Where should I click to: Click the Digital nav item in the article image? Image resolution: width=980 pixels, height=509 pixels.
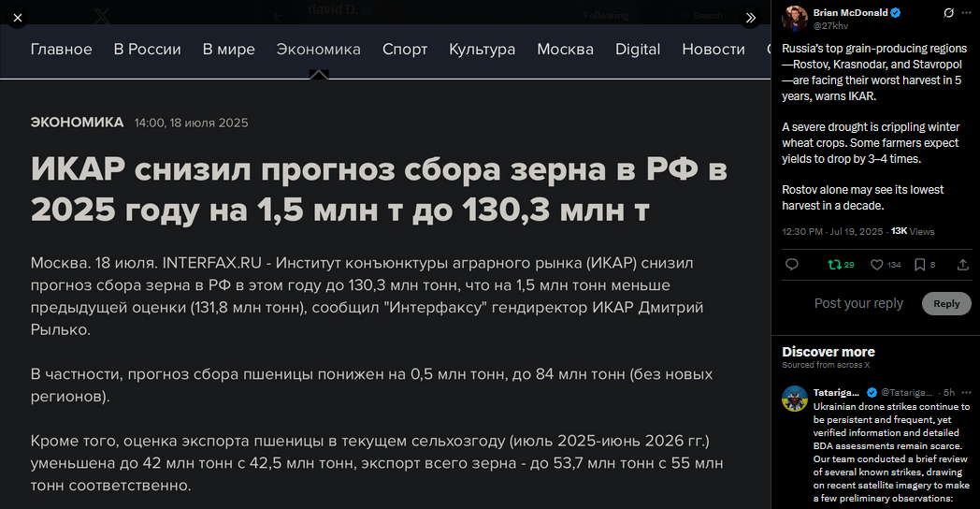point(638,50)
